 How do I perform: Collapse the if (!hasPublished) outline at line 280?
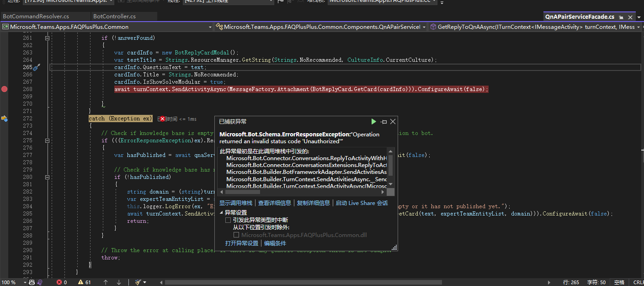[x=47, y=177]
